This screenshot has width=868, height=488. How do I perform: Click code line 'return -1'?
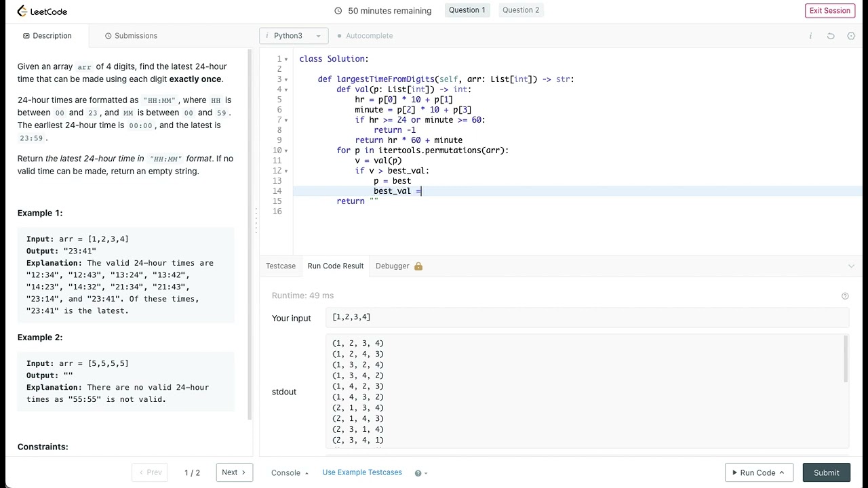click(395, 131)
